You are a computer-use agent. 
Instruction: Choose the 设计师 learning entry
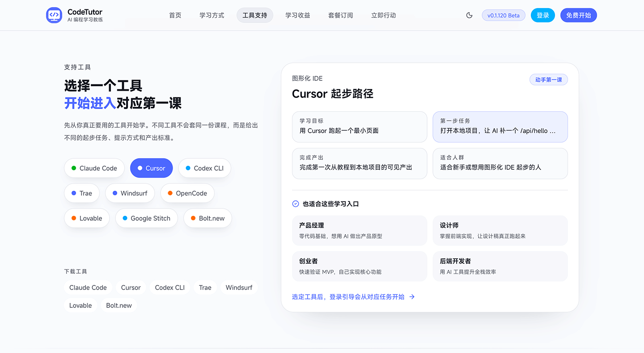(x=500, y=231)
